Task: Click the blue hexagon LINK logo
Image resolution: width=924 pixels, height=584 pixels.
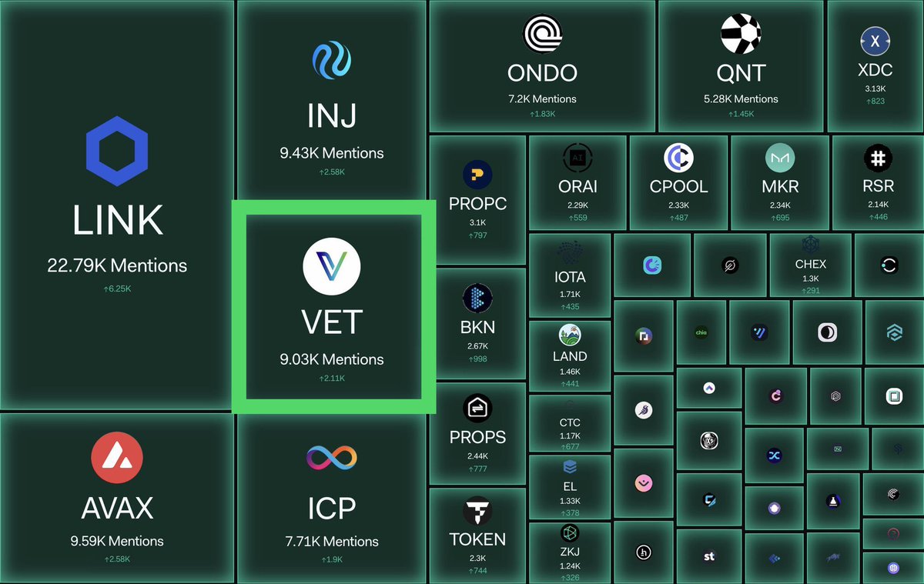Action: [x=117, y=152]
